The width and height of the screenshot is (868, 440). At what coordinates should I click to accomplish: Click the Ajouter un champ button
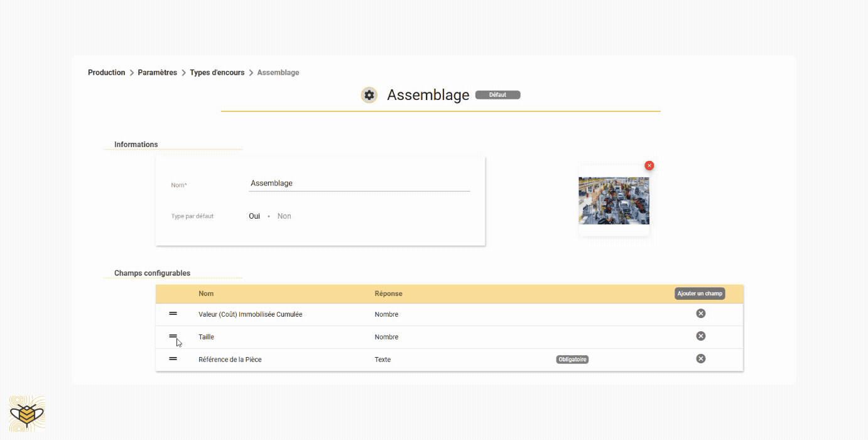point(700,294)
